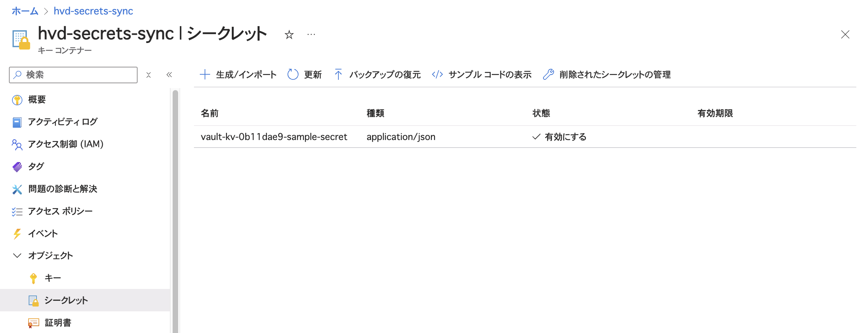Click the ホーム breadcrumb link
Screen dimensions: 868x333
[25, 11]
